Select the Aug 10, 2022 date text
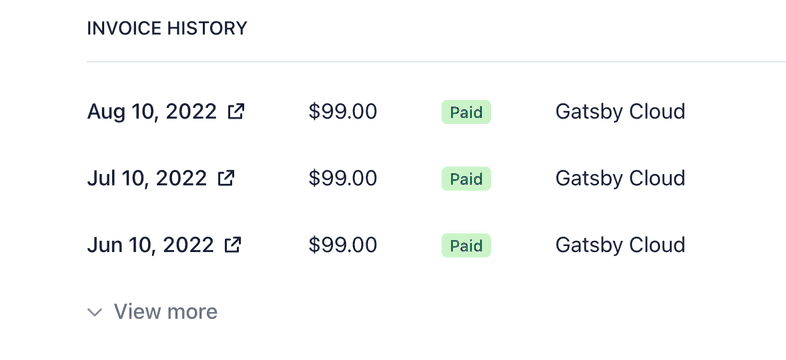Screen dimensions: 786x360 point(152,111)
